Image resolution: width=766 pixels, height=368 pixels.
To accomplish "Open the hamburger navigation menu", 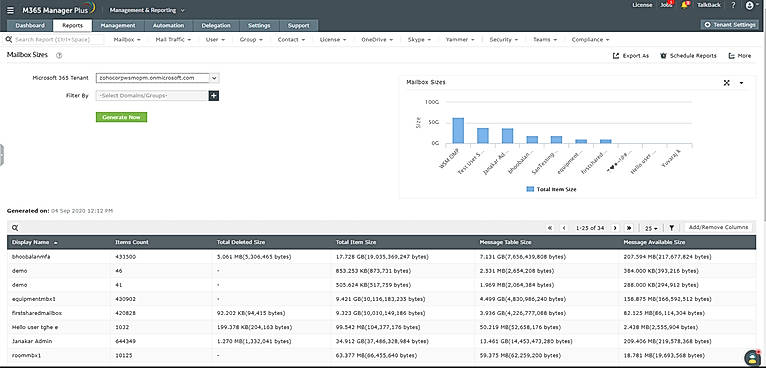I will pos(10,10).
